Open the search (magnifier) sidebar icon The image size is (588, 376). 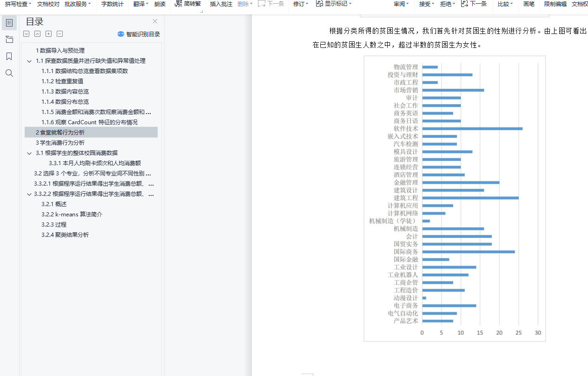(x=9, y=73)
